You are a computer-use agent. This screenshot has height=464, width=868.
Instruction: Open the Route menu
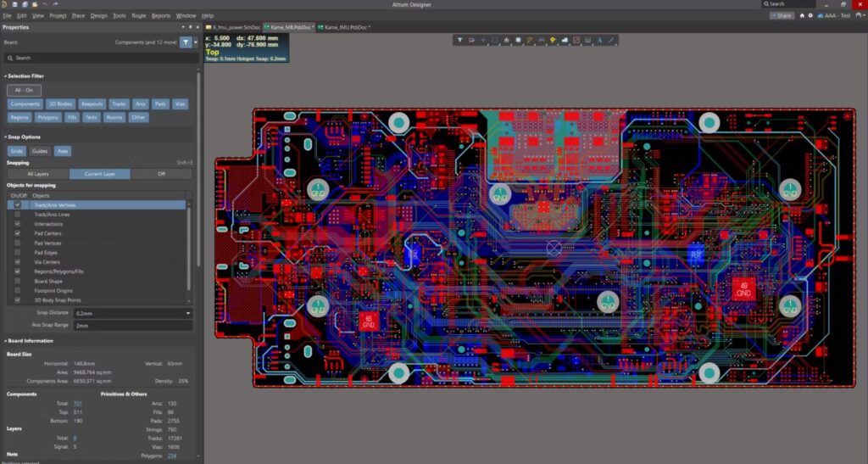[139, 15]
